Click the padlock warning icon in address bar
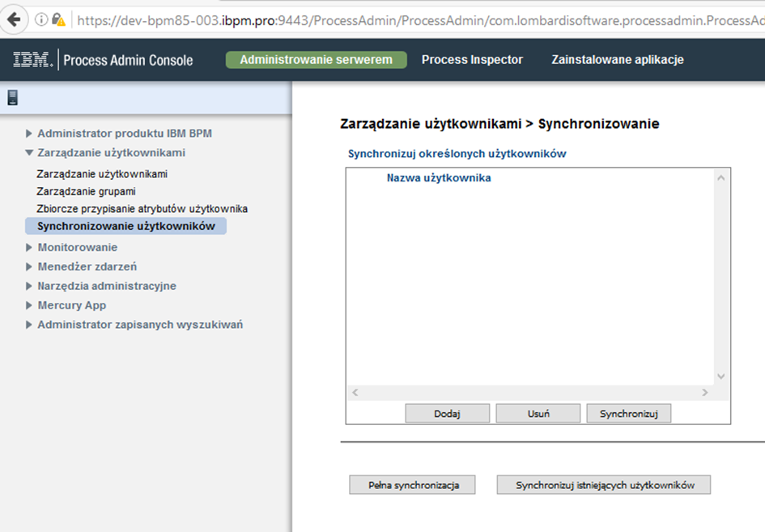Viewport: 765px width, 532px height. 58,19
